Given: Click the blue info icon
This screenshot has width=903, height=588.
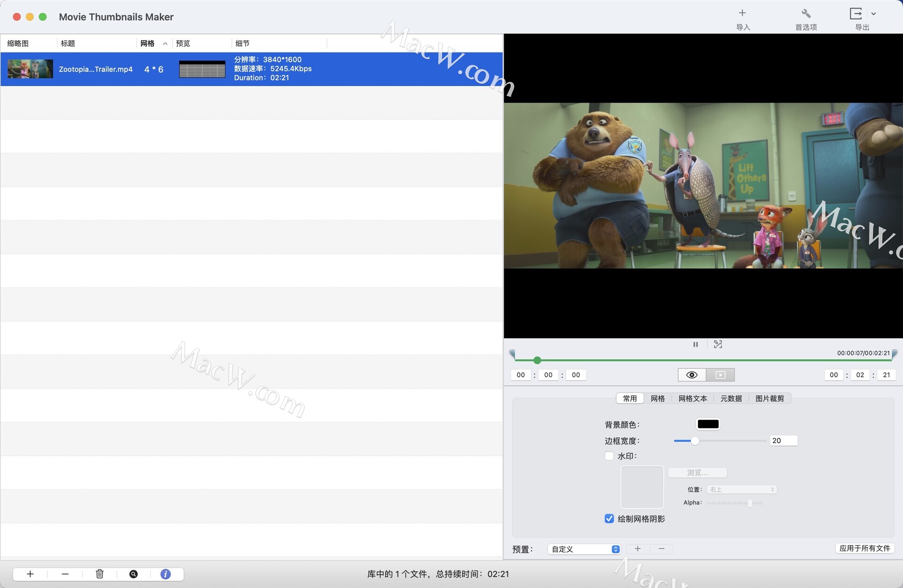Looking at the screenshot, I should (x=166, y=574).
